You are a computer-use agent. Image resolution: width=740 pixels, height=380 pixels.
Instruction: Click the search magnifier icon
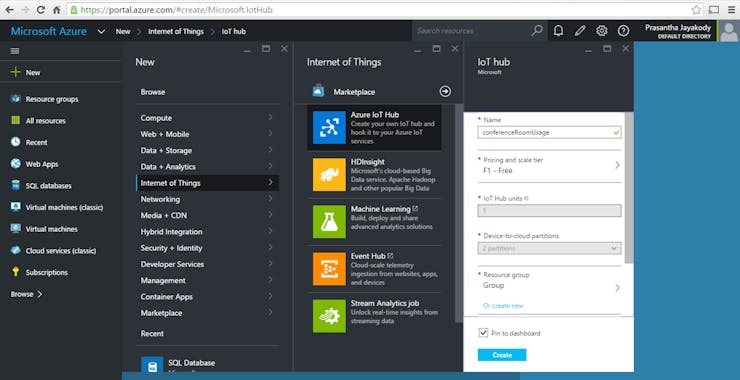pyautogui.click(x=537, y=31)
